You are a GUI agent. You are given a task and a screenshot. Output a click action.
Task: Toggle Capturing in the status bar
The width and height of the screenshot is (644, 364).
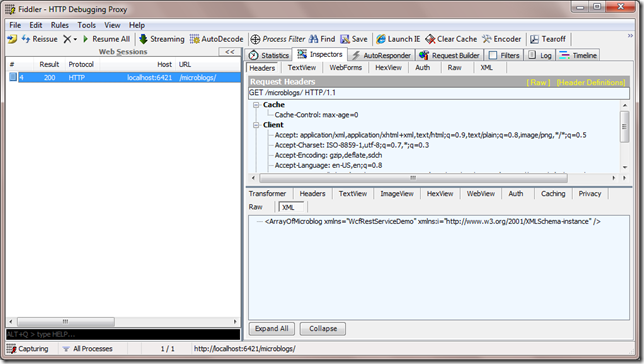(x=28, y=349)
